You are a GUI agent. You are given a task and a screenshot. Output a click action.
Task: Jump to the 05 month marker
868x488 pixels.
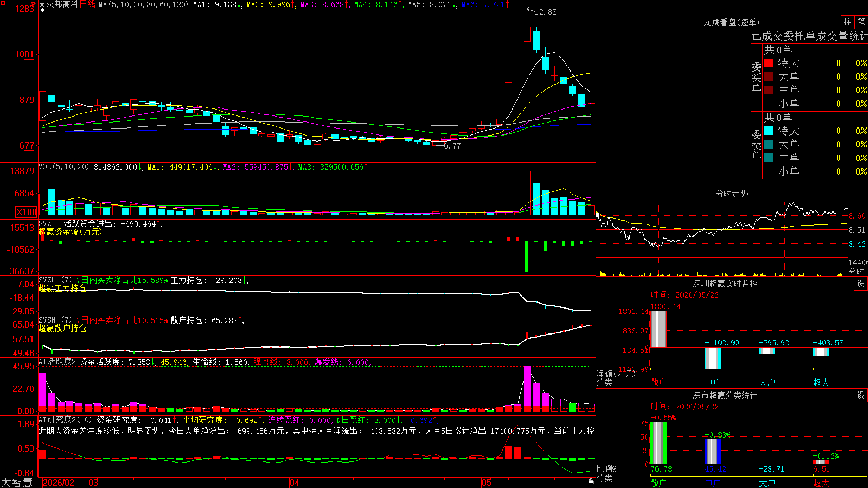[487, 483]
